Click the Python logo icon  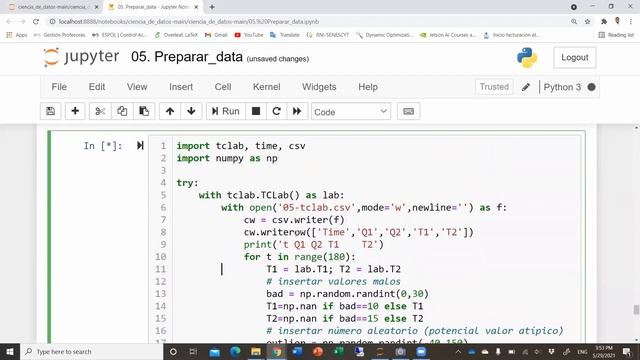527,58
